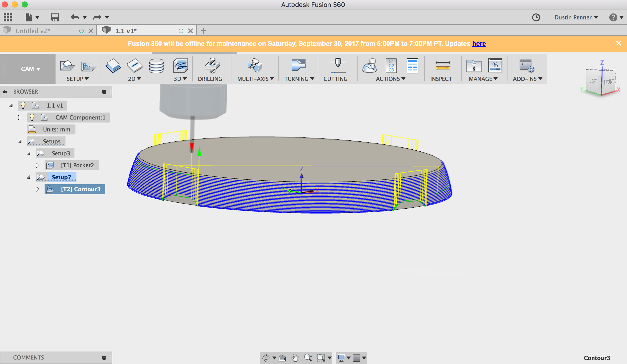The width and height of the screenshot is (627, 364).
Task: Open the CAM workspace dropdown
Action: tap(31, 69)
